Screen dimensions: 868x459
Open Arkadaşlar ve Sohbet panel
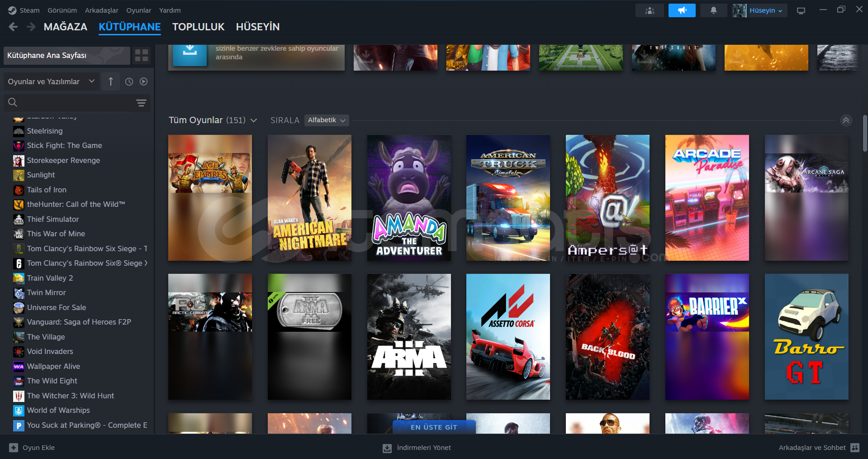pyautogui.click(x=819, y=448)
